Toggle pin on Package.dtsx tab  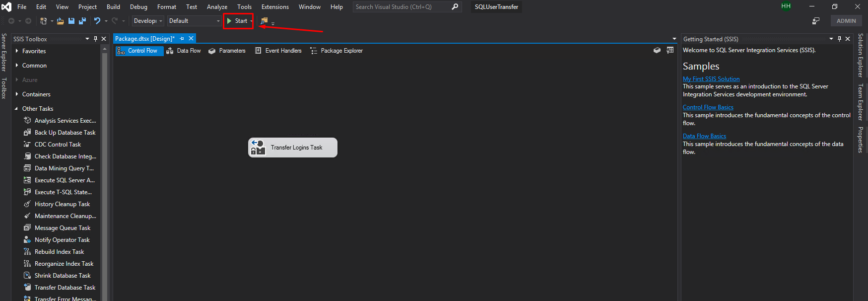click(182, 39)
